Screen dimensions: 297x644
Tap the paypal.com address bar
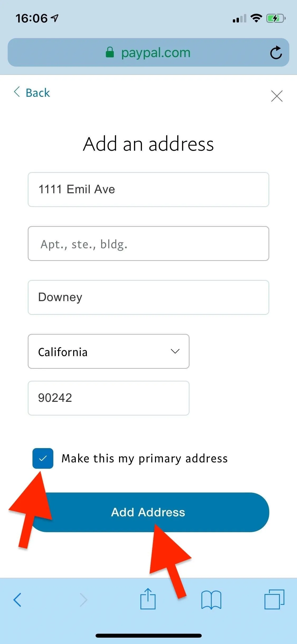pos(148,52)
